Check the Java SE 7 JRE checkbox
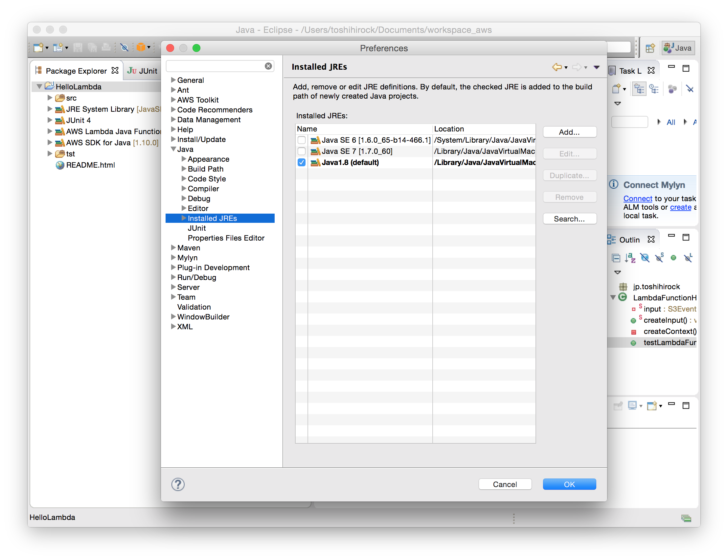The image size is (728, 560). [x=301, y=151]
